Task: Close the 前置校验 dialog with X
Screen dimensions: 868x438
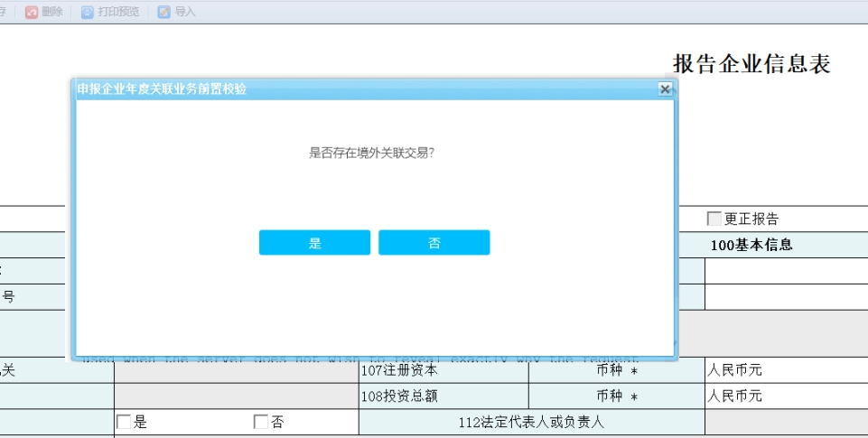Action: pyautogui.click(x=665, y=89)
